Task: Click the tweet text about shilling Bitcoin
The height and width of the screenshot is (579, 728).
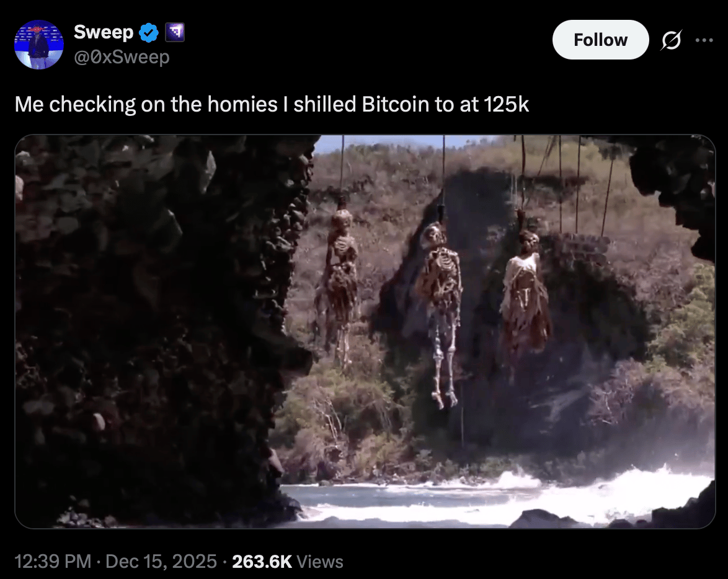Action: (x=272, y=104)
